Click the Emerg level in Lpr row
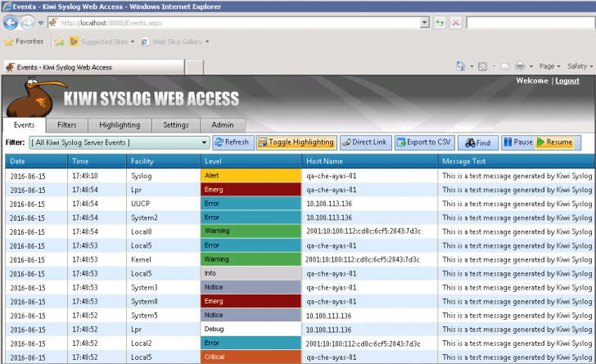The width and height of the screenshot is (596, 364). 251,190
